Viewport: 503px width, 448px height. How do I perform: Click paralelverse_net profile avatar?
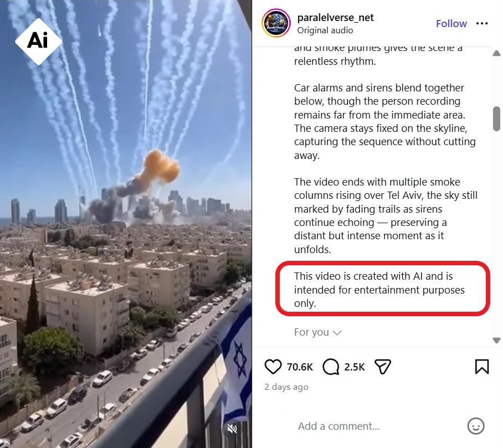click(x=276, y=23)
